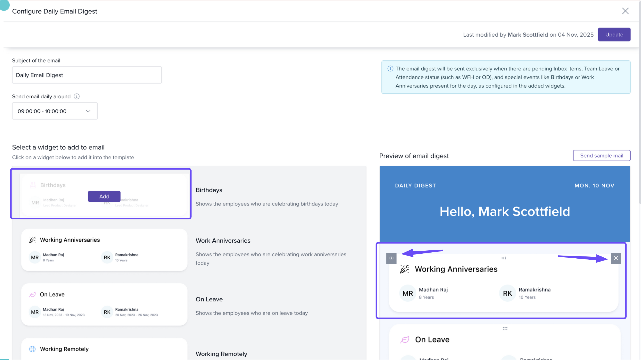The image size is (644, 360).
Task: Click info icon beside Send email daily around
Action: point(77,96)
